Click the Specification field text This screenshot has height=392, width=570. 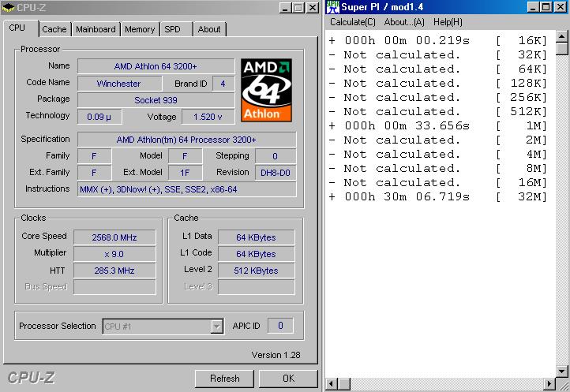click(186, 140)
